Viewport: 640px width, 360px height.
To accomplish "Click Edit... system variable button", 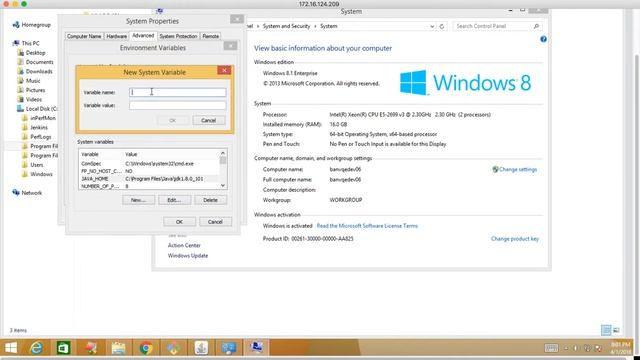I will [174, 200].
